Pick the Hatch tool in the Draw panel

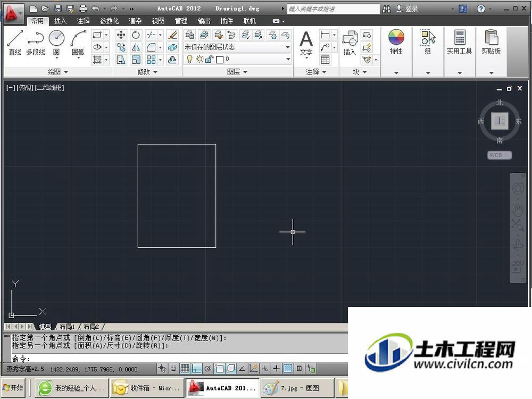tap(97, 60)
